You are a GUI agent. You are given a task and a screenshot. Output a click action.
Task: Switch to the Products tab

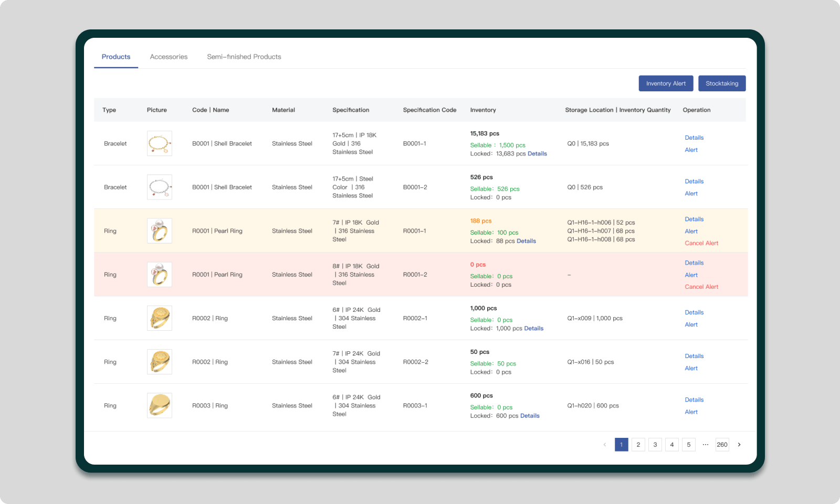[116, 57]
